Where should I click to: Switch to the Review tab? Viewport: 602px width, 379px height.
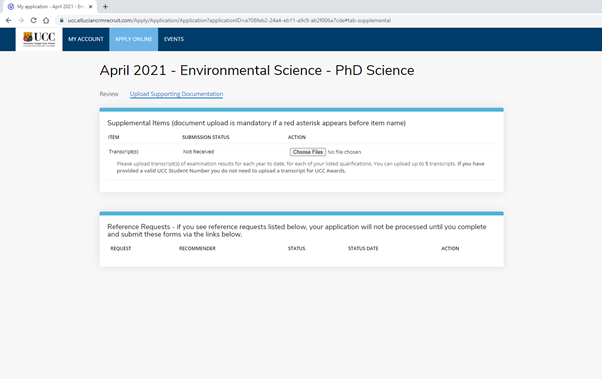click(x=109, y=94)
